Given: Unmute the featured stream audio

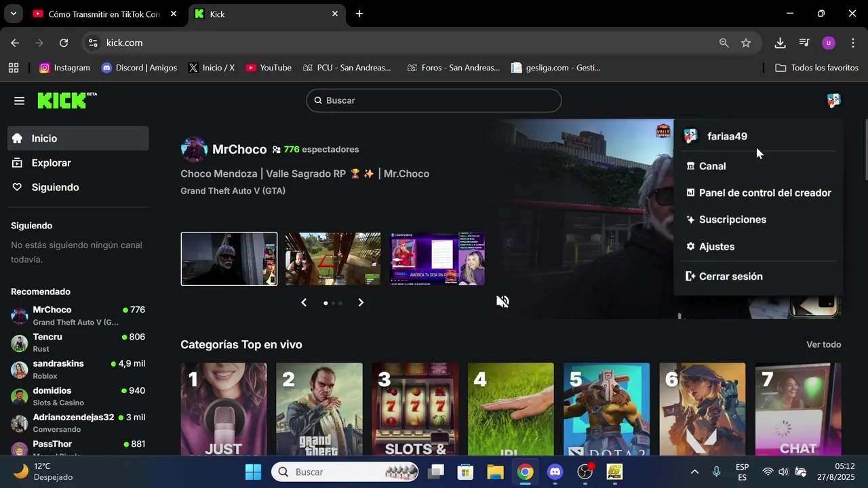Looking at the screenshot, I should [502, 302].
